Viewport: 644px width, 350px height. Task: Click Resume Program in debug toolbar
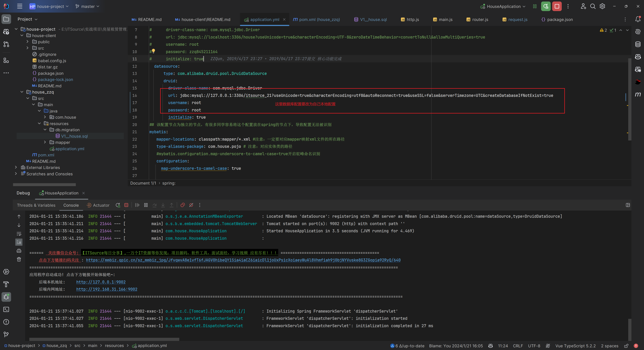[137, 205]
